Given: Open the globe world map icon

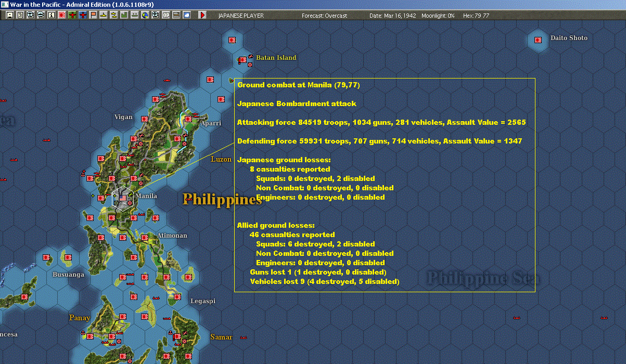Looking at the screenshot, I should pos(145,16).
